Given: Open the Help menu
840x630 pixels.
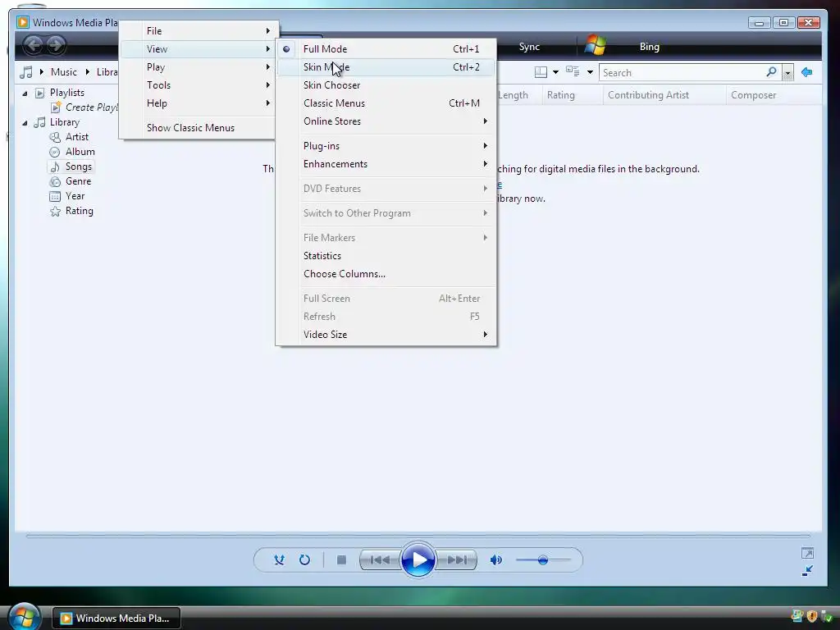Looking at the screenshot, I should point(197,103).
